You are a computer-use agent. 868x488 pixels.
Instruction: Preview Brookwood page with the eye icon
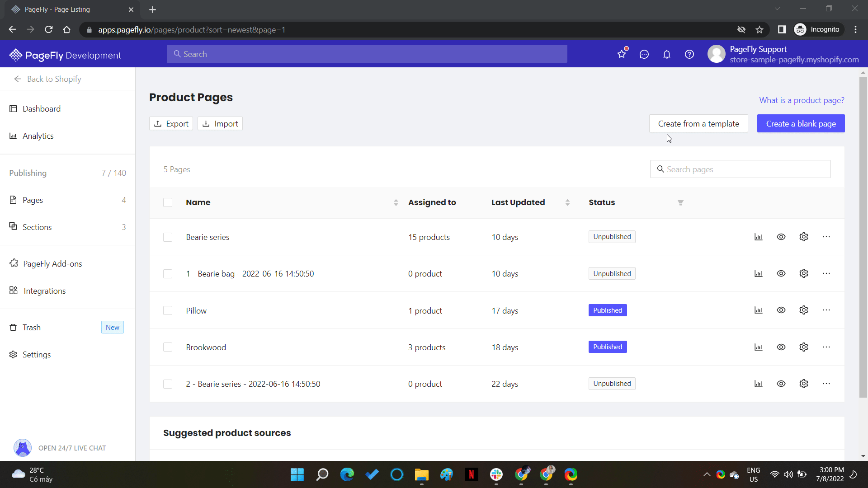[x=781, y=347]
